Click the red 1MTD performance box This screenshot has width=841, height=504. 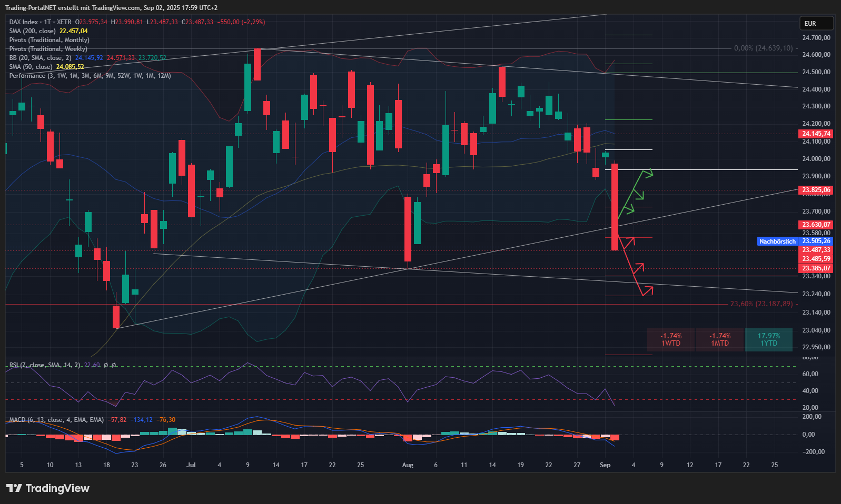pyautogui.click(x=719, y=339)
